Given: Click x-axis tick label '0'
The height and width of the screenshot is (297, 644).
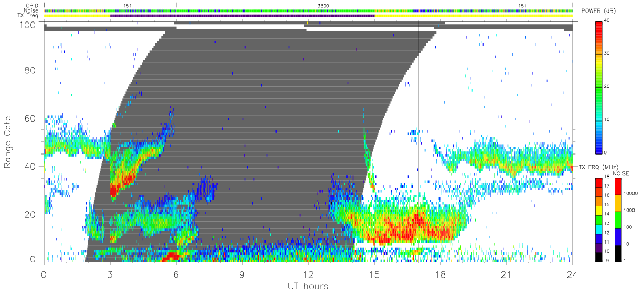Looking at the screenshot, I should pyautogui.click(x=44, y=274).
